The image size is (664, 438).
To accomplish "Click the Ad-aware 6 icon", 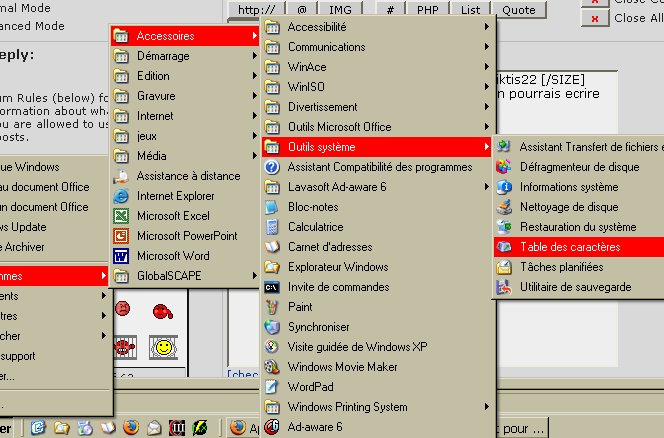I will pyautogui.click(x=272, y=427).
